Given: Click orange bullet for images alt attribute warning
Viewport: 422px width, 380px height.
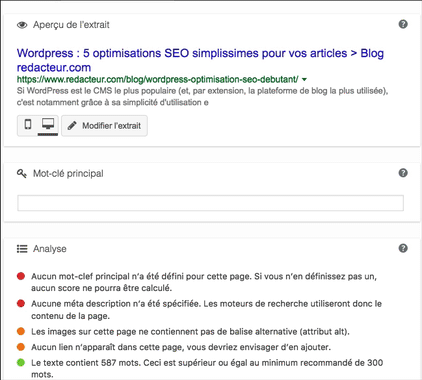Looking at the screenshot, I should 21,331.
